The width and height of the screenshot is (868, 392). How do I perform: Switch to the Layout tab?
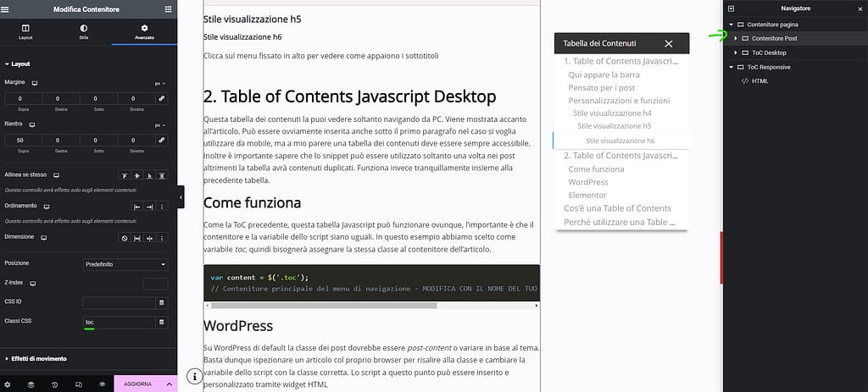25,32
